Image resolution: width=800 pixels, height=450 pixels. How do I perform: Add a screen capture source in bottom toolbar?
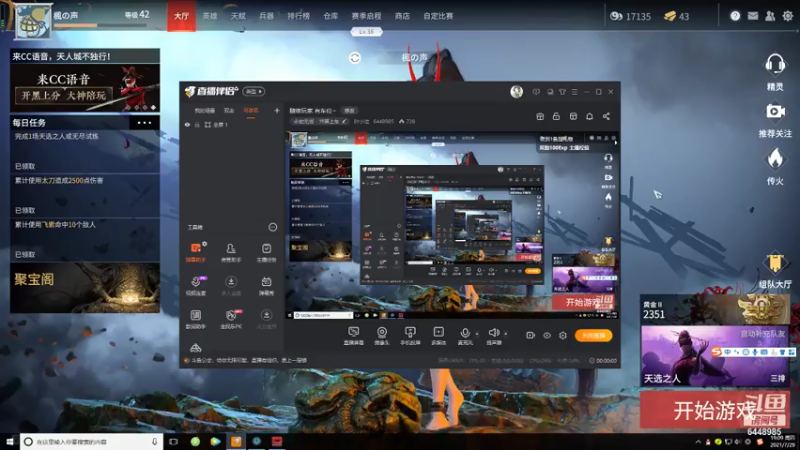click(354, 336)
